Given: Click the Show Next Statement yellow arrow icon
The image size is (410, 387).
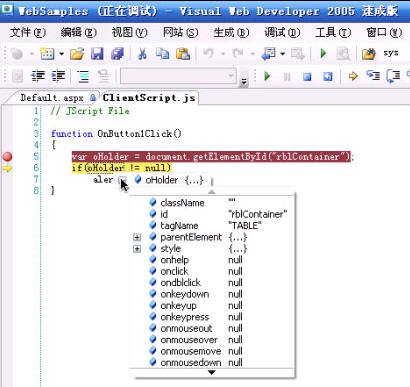Looking at the screenshot, I should click(353, 76).
